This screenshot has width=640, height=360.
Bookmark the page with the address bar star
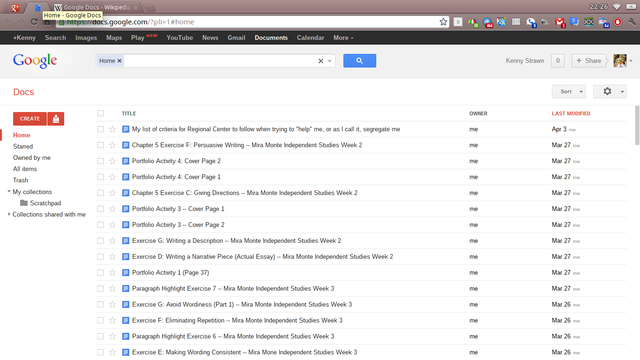coord(443,22)
